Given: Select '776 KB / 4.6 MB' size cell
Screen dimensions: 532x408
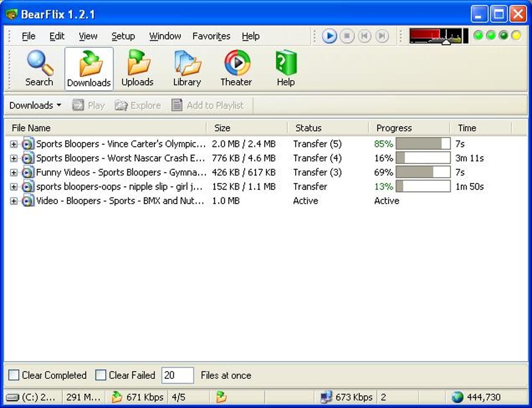Looking at the screenshot, I should pyautogui.click(x=244, y=158).
